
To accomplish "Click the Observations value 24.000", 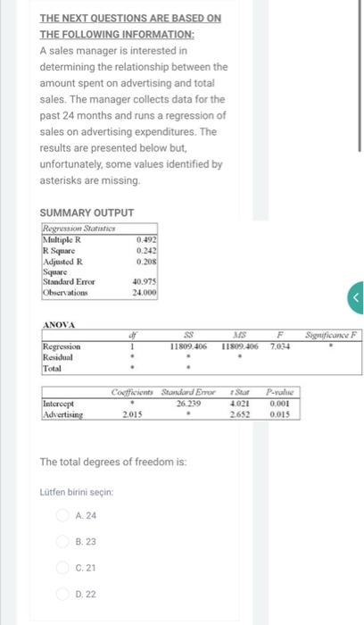I will coord(145,292).
